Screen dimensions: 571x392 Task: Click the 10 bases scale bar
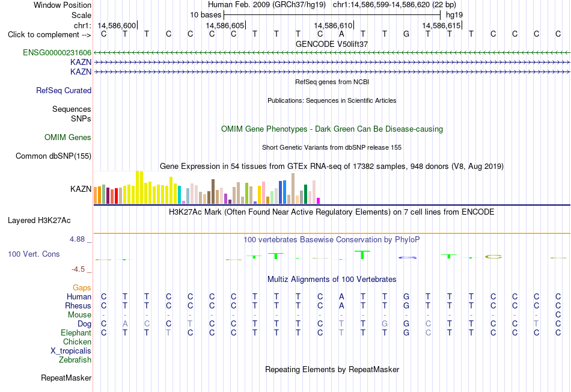[x=332, y=15]
